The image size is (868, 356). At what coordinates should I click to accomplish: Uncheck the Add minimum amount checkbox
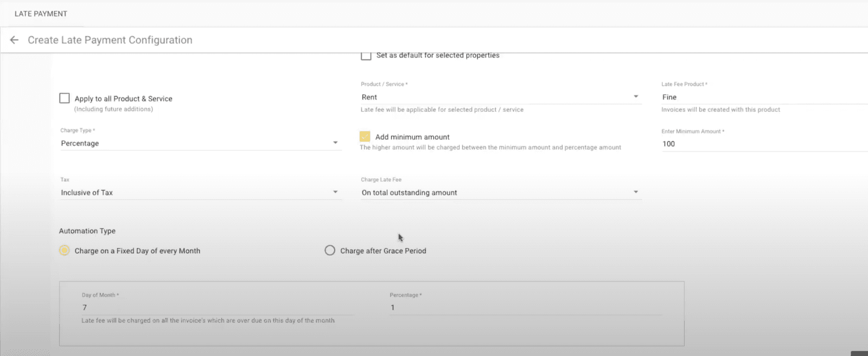tap(365, 137)
